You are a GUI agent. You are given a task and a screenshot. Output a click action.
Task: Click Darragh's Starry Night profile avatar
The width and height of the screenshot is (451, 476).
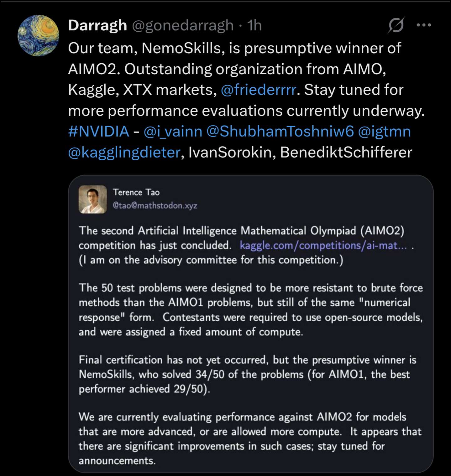pyautogui.click(x=38, y=35)
